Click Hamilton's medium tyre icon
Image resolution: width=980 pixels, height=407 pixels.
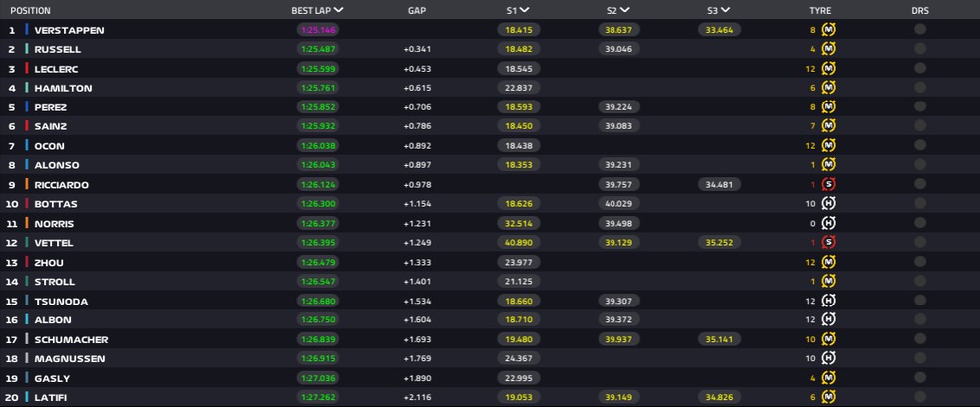828,88
